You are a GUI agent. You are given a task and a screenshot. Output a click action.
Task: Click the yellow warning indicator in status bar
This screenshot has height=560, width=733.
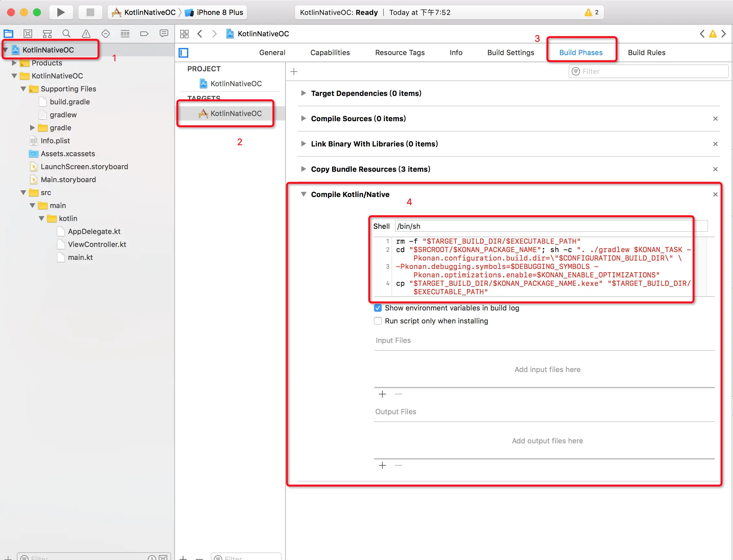pos(588,12)
